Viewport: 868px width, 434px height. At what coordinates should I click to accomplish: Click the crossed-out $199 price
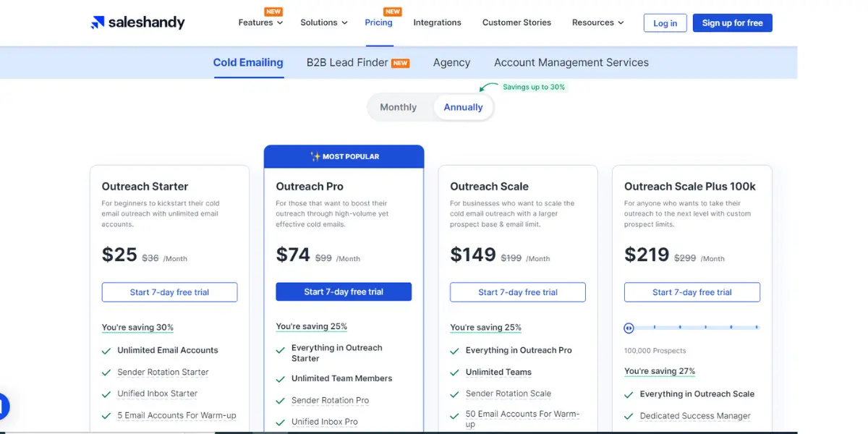pyautogui.click(x=511, y=258)
